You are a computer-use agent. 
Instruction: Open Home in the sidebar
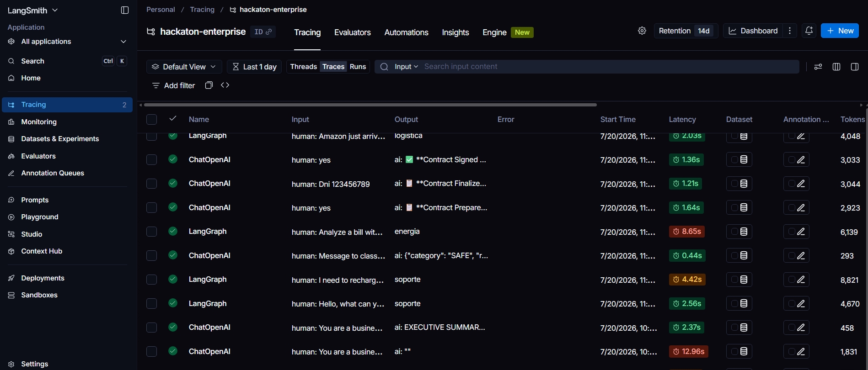click(x=31, y=78)
